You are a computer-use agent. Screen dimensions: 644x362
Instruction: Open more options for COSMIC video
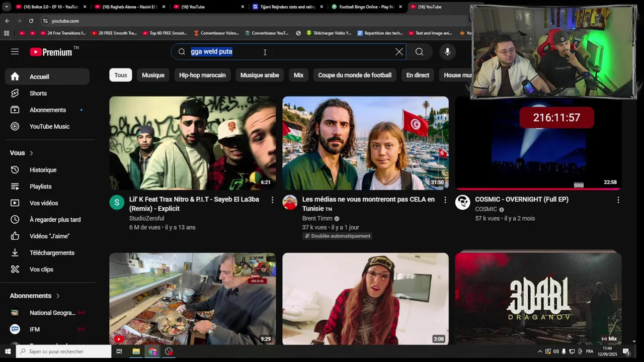pyautogui.click(x=618, y=200)
